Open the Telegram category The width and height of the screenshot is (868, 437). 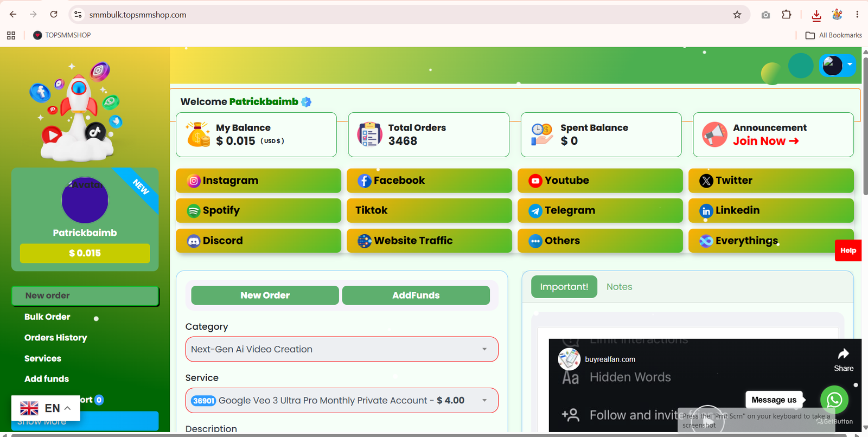tap(600, 210)
